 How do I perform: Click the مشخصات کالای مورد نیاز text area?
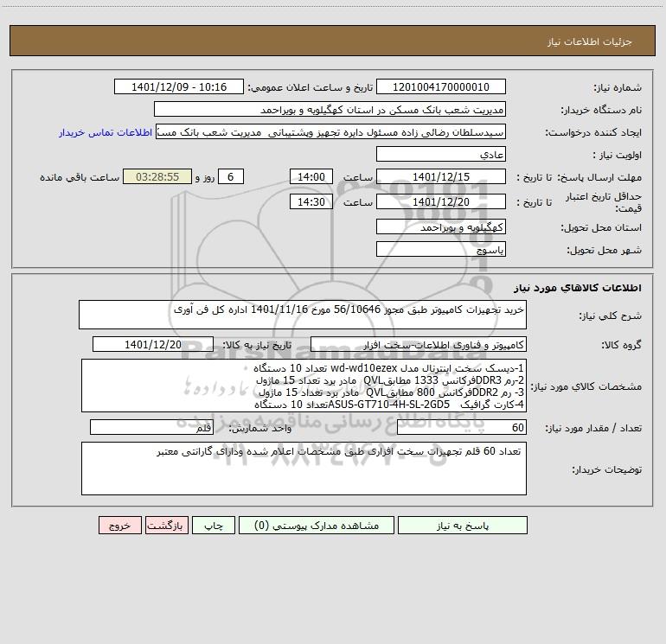(x=304, y=386)
